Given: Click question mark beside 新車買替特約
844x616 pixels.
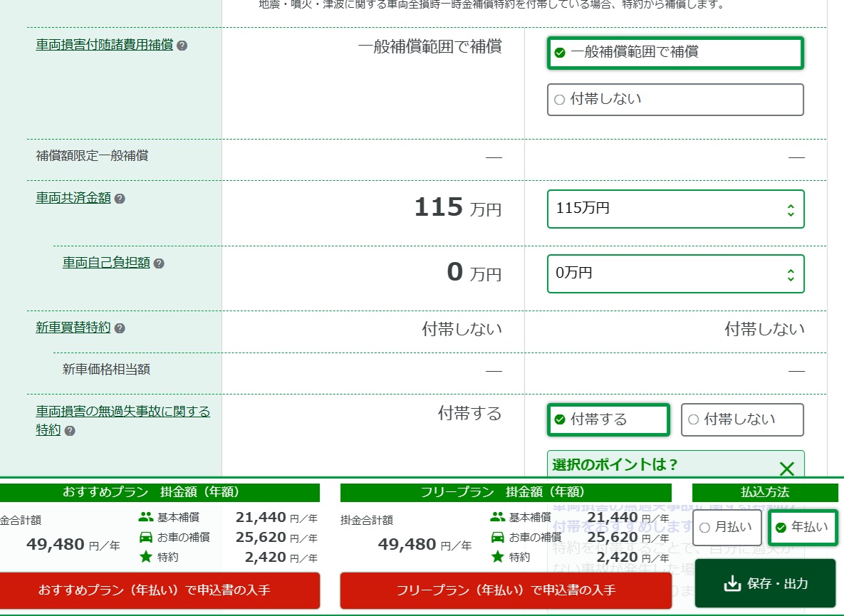Looking at the screenshot, I should (x=120, y=328).
